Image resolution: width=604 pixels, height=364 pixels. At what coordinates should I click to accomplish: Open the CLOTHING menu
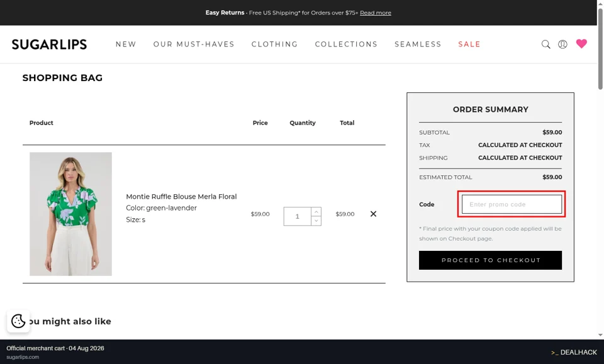(x=275, y=44)
